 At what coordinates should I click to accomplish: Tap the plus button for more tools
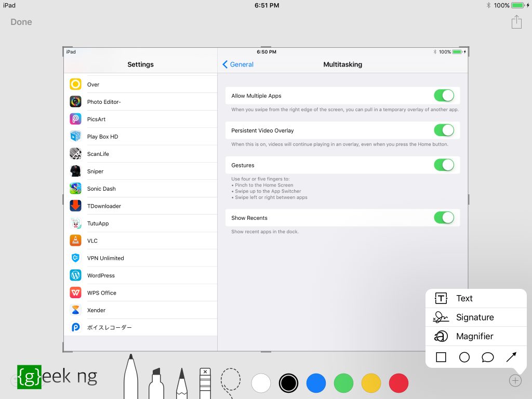click(515, 380)
